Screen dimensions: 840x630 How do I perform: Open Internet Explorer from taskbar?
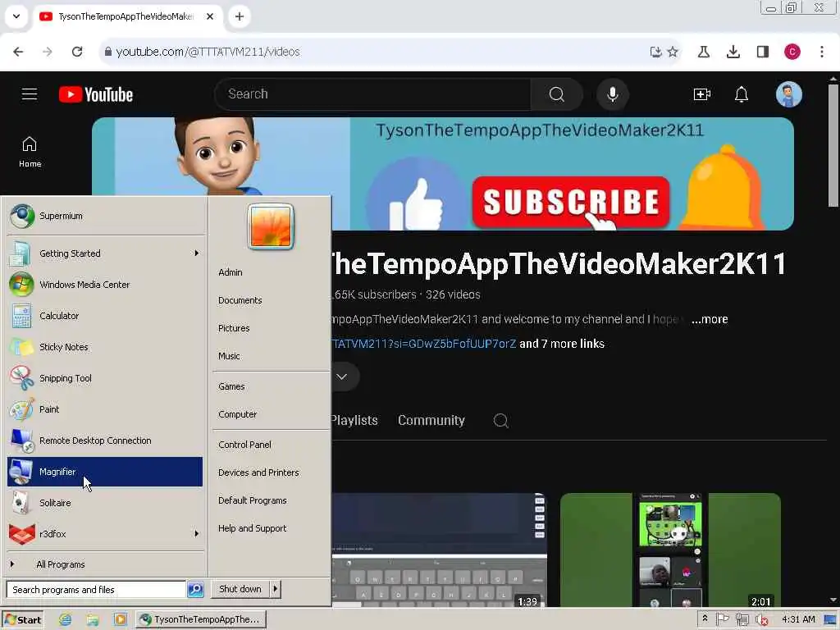coord(66,620)
